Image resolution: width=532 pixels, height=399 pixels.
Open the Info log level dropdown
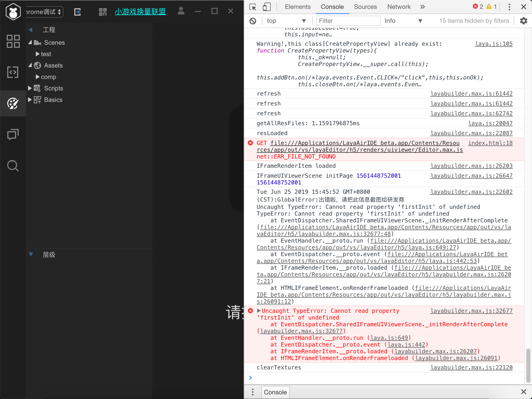click(x=403, y=21)
